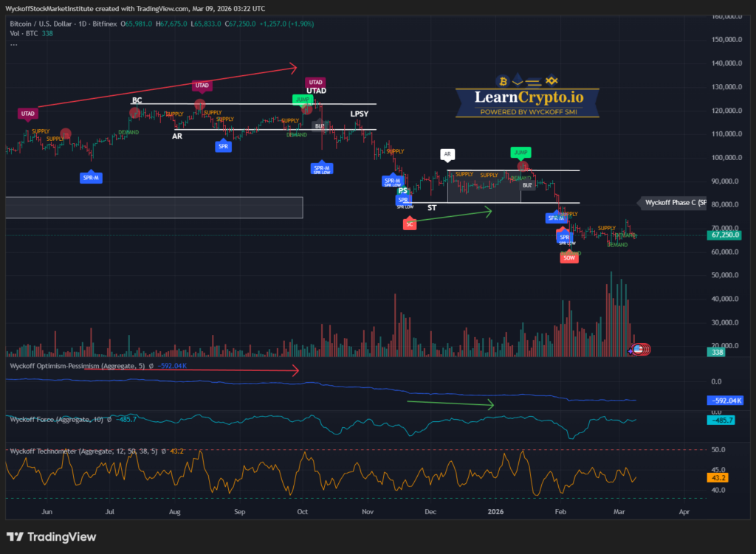Click the green JUMP label in January 2026
Image resolution: width=756 pixels, height=554 pixels.
click(x=520, y=153)
